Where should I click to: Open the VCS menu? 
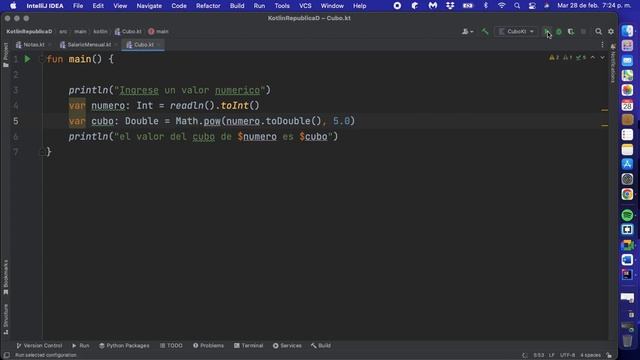click(305, 6)
